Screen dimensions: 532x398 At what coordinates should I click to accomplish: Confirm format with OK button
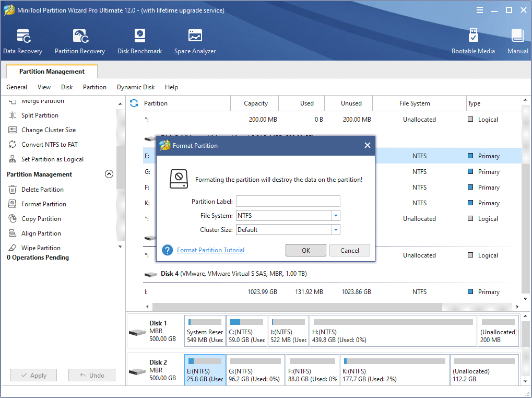click(306, 250)
